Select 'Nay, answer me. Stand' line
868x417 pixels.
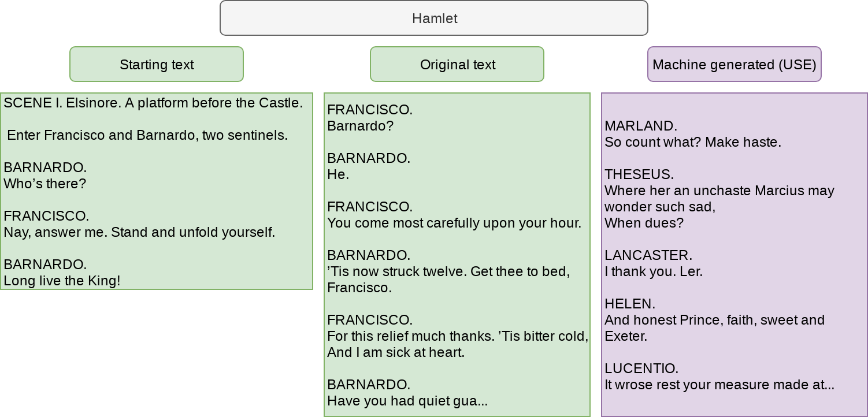[x=139, y=233]
